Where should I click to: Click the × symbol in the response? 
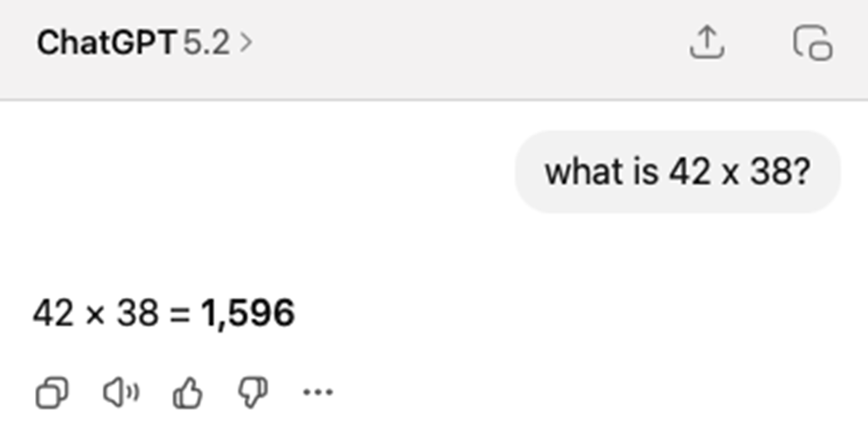pos(94,315)
